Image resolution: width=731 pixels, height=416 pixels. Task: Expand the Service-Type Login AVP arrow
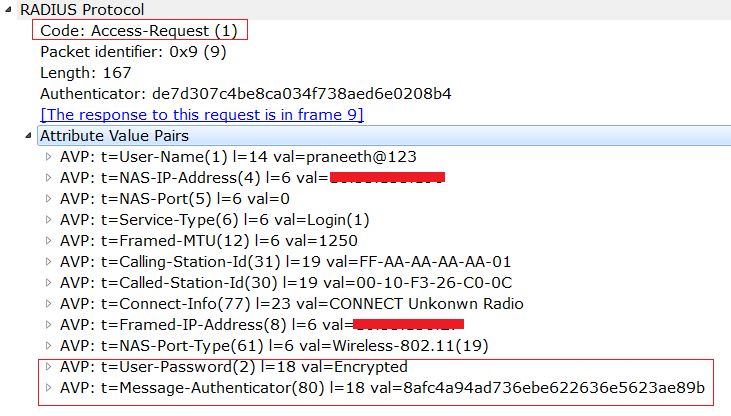47,220
